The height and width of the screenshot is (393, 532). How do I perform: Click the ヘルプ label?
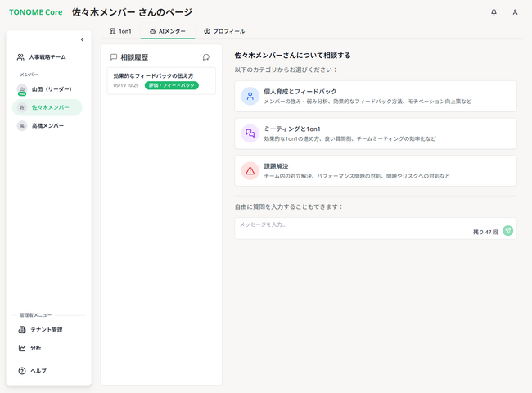[x=38, y=371]
